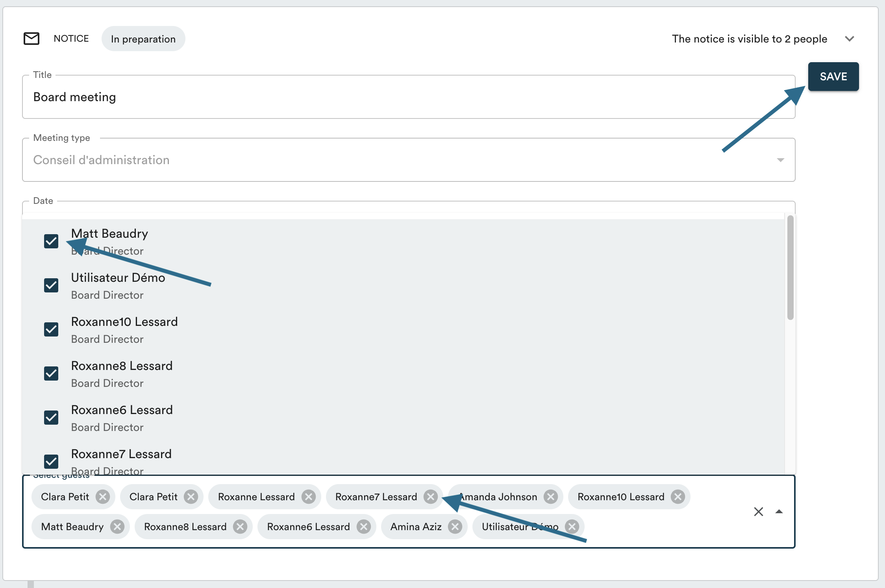
Task: Uncheck the Matt Beaudry checkbox
Action: tap(51, 241)
